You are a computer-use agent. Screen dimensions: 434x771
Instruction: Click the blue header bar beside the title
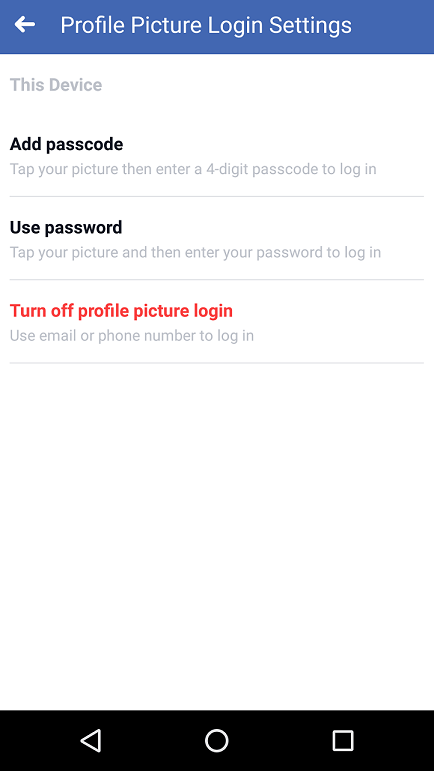[393, 25]
